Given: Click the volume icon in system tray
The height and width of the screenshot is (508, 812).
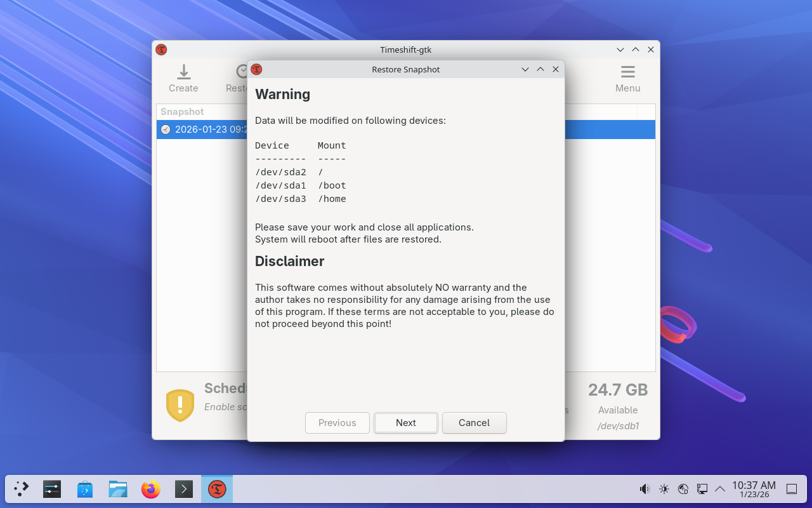Looking at the screenshot, I should pos(645,489).
